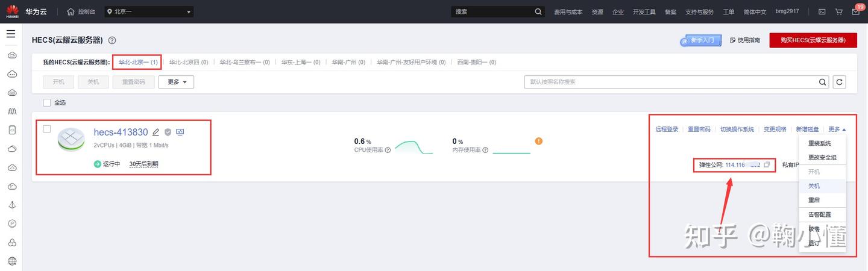
Task: Open the hecs-413830 server name link
Action: coord(121,132)
